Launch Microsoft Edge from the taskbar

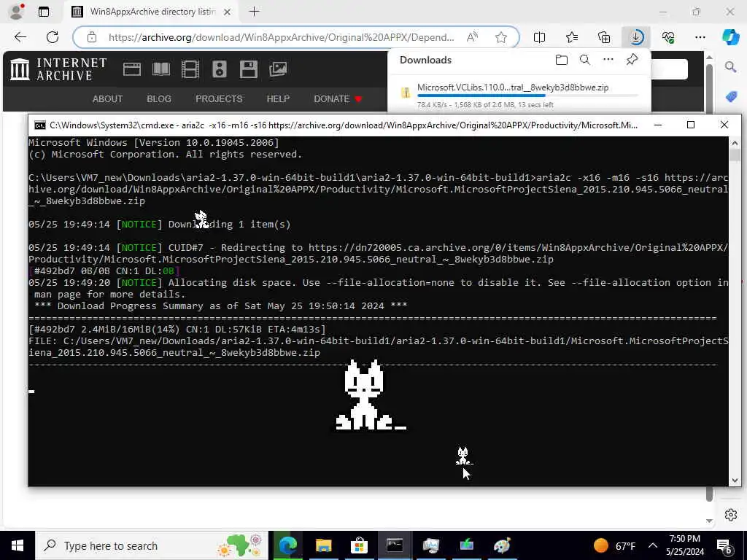(x=287, y=545)
